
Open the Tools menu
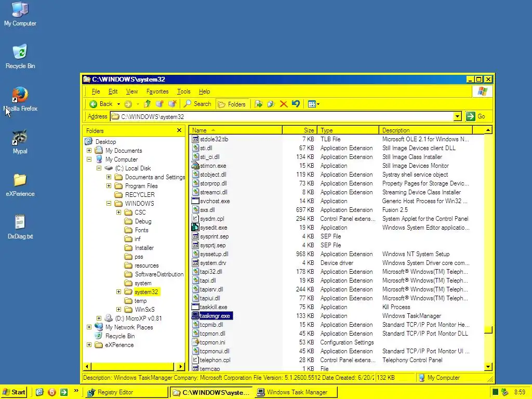click(183, 91)
